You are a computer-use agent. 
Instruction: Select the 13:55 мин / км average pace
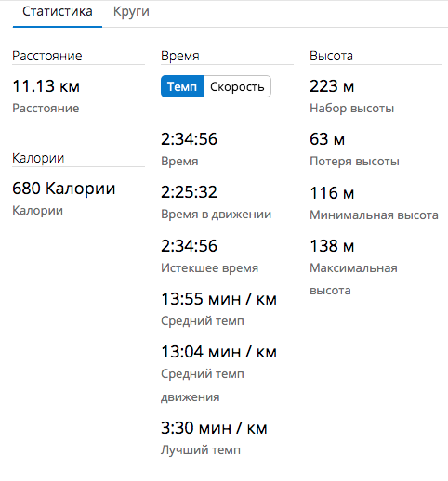218,299
